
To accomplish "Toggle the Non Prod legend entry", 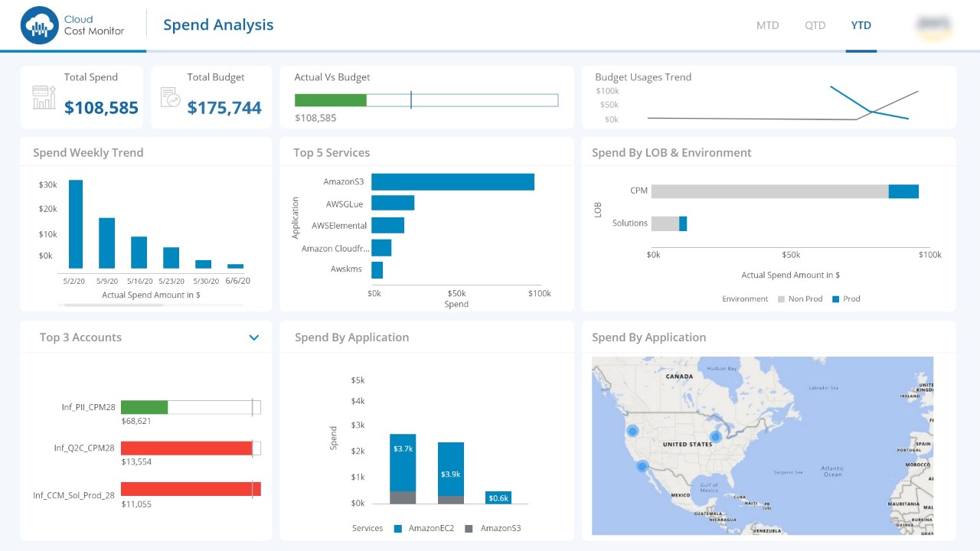I will [800, 299].
